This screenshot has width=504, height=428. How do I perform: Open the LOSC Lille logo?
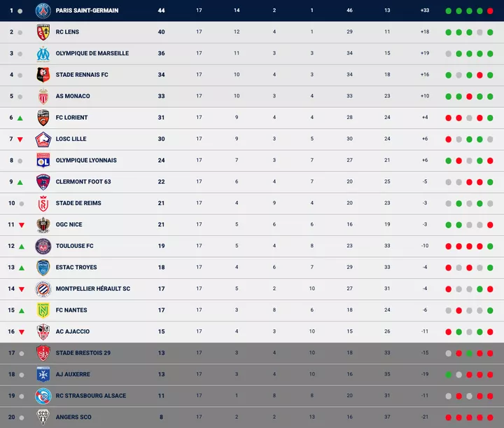pos(43,139)
